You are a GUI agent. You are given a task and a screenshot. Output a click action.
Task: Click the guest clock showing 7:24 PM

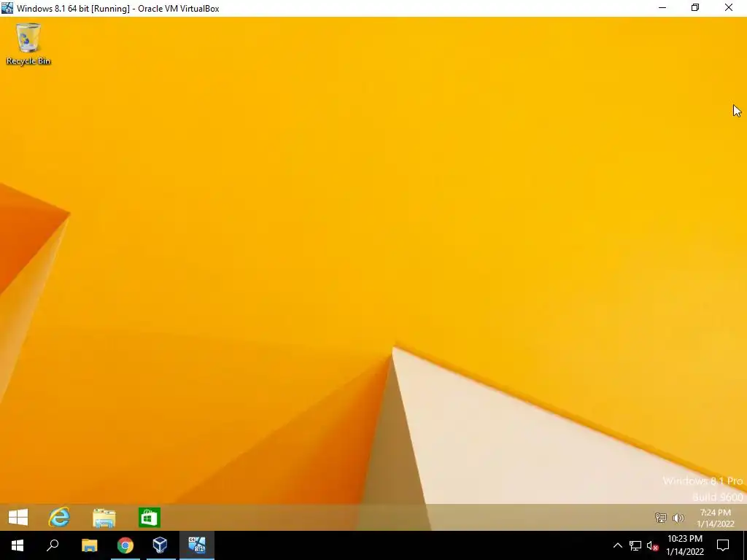click(x=716, y=518)
